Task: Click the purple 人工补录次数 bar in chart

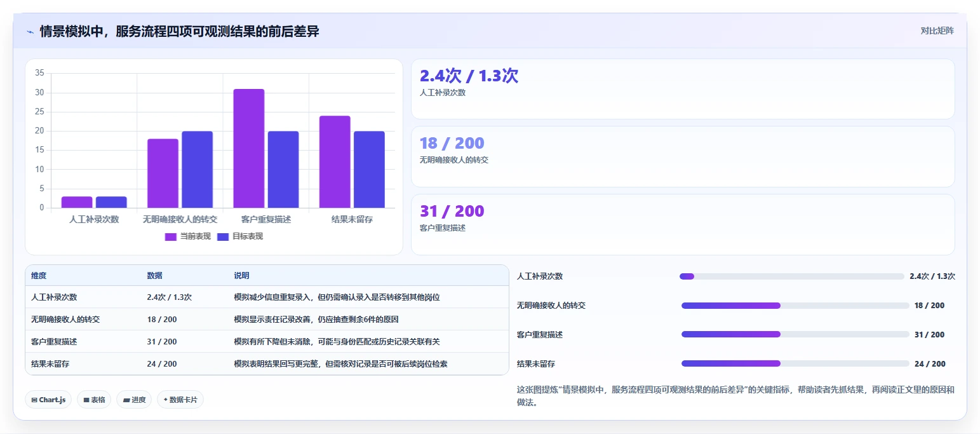Action: pos(77,202)
